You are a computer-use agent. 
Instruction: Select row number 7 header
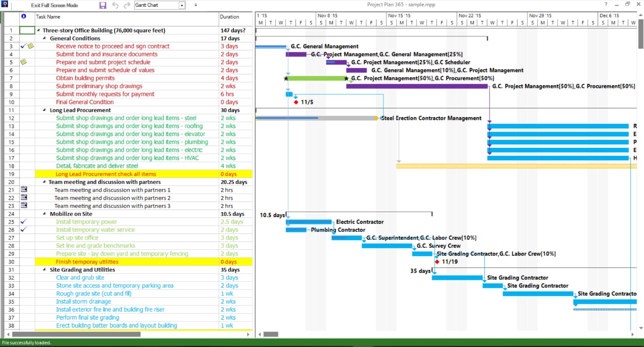pyautogui.click(x=11, y=78)
